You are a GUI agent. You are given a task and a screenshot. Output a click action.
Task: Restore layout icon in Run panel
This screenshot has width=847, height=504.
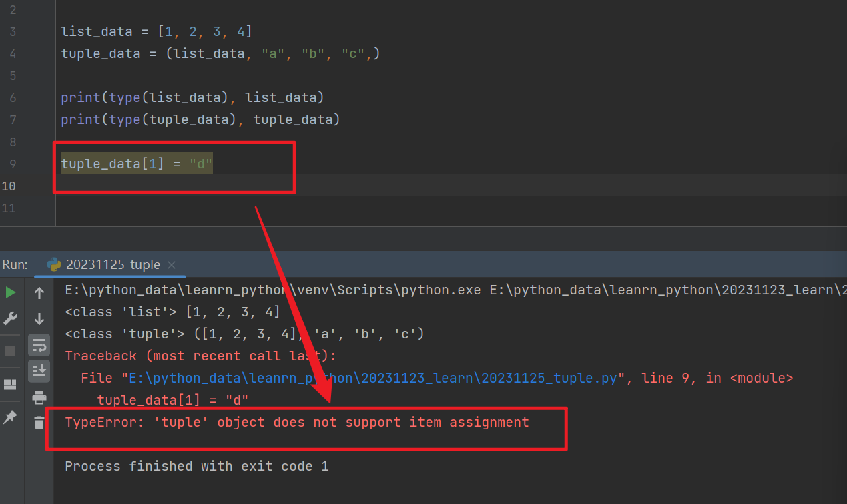pos(10,384)
